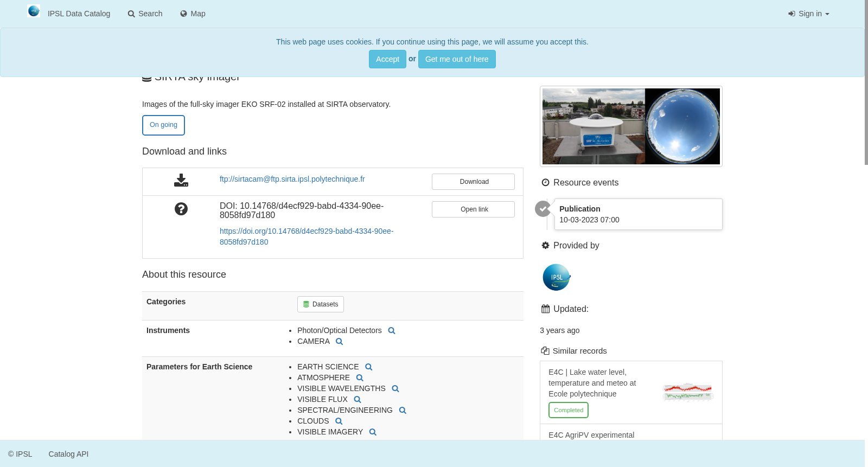Image resolution: width=868 pixels, height=467 pixels.
Task: Click the DOI identifier text
Action: [x=302, y=210]
